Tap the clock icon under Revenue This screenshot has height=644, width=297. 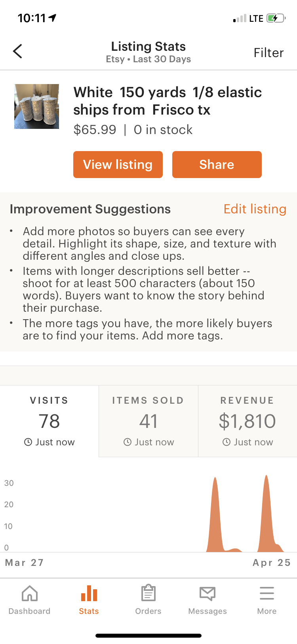[x=227, y=442]
